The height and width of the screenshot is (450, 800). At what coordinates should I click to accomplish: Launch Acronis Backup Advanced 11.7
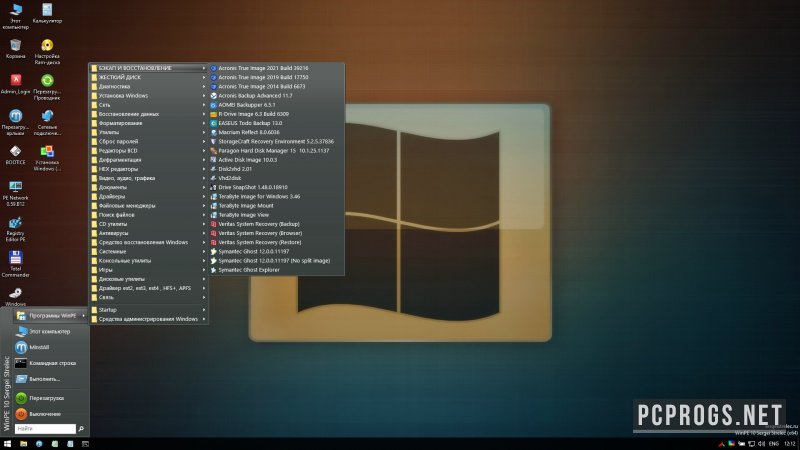(276, 95)
